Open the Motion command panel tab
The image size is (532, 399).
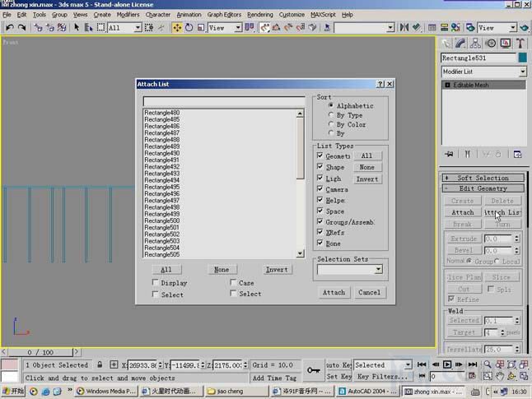point(491,44)
